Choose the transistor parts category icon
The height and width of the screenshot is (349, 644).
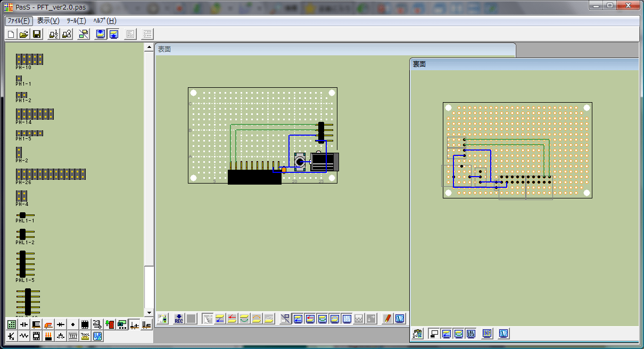tap(12, 336)
